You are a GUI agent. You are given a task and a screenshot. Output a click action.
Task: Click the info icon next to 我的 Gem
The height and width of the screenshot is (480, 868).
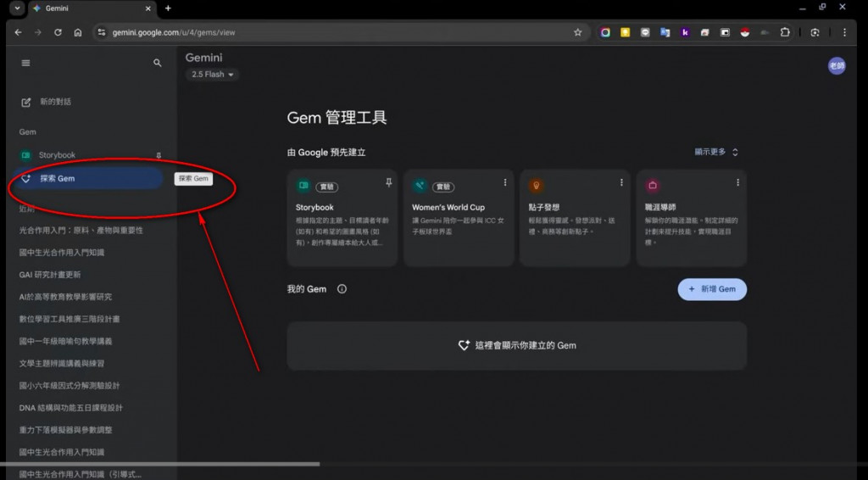point(342,289)
